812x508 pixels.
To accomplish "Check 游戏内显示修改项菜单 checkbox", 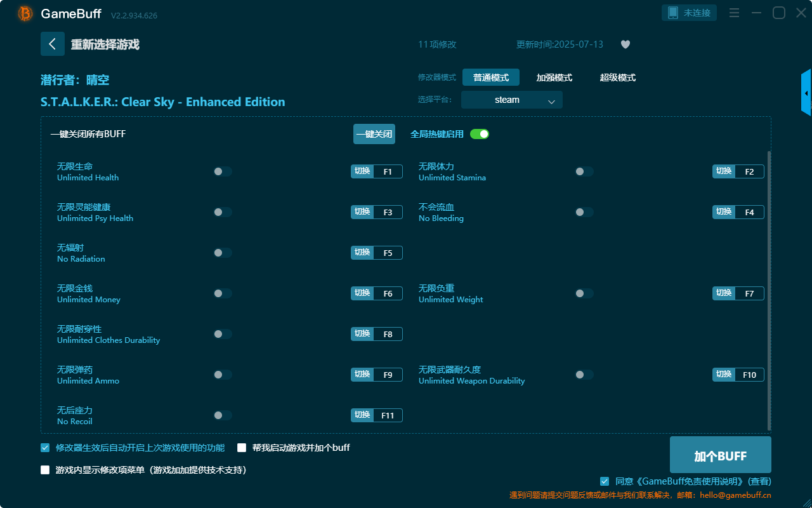I will pos(45,470).
